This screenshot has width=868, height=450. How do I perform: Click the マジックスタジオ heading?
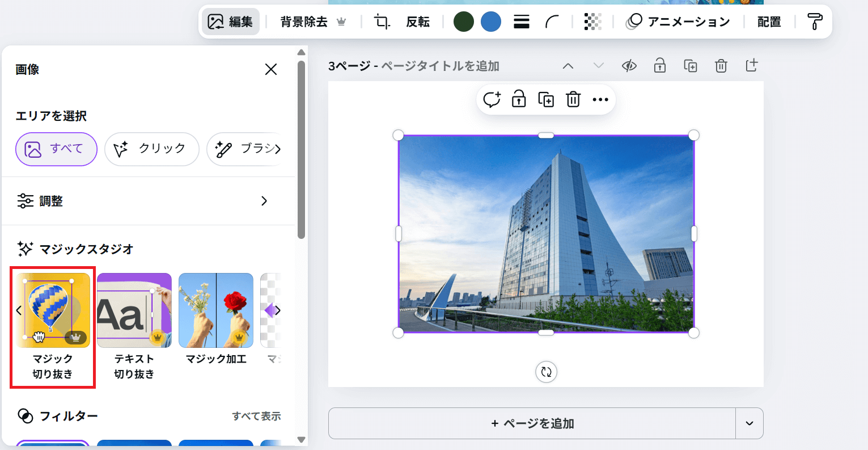tap(86, 249)
